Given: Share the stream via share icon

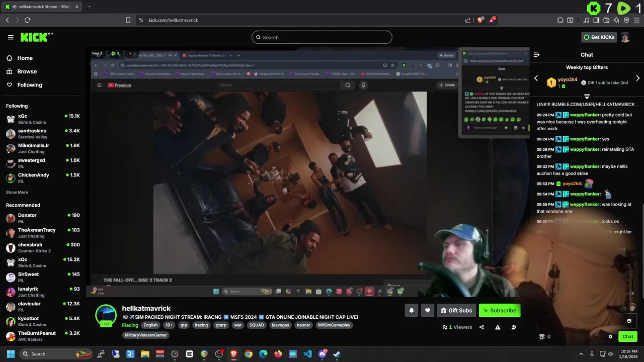Looking at the screenshot, I should click(x=481, y=327).
